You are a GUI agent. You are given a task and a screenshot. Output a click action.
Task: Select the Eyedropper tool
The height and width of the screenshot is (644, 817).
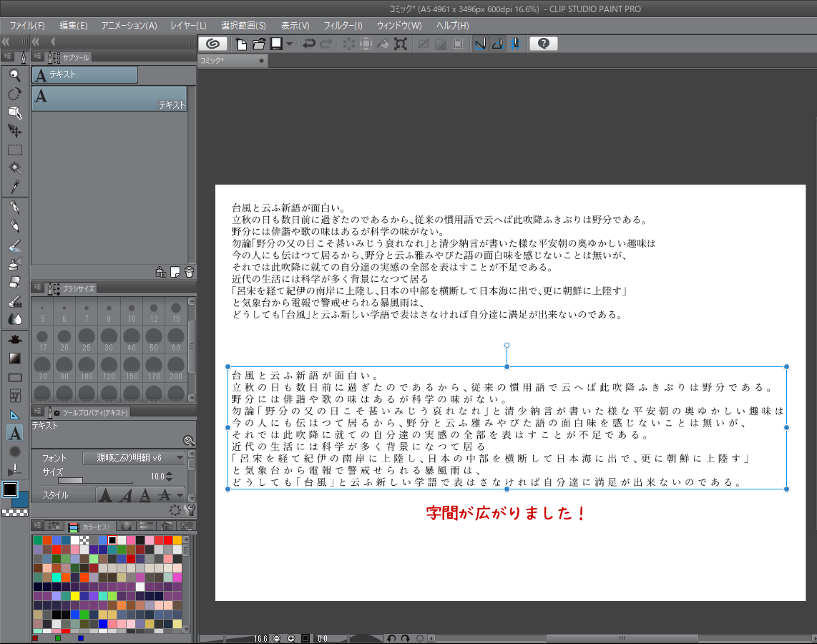pos(14,187)
